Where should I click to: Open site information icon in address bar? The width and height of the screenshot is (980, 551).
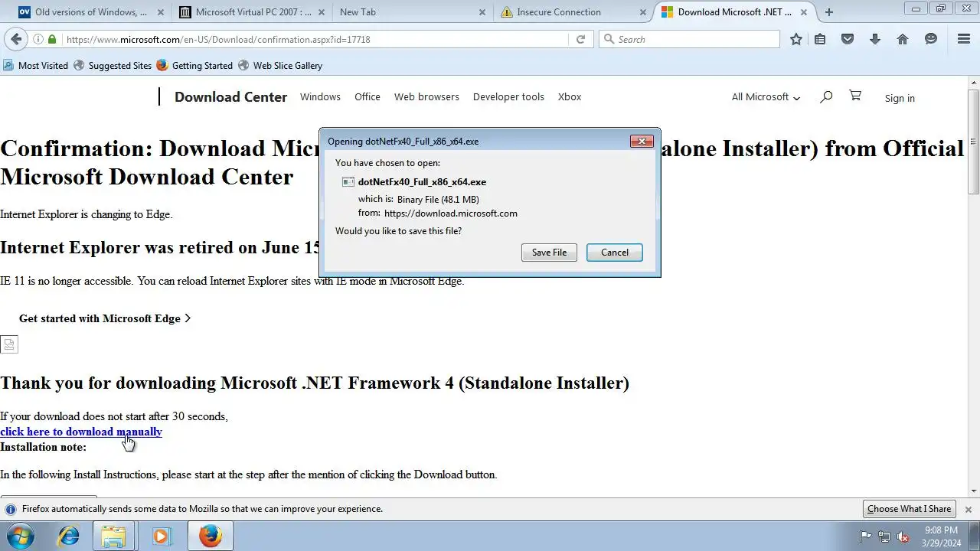tap(38, 39)
